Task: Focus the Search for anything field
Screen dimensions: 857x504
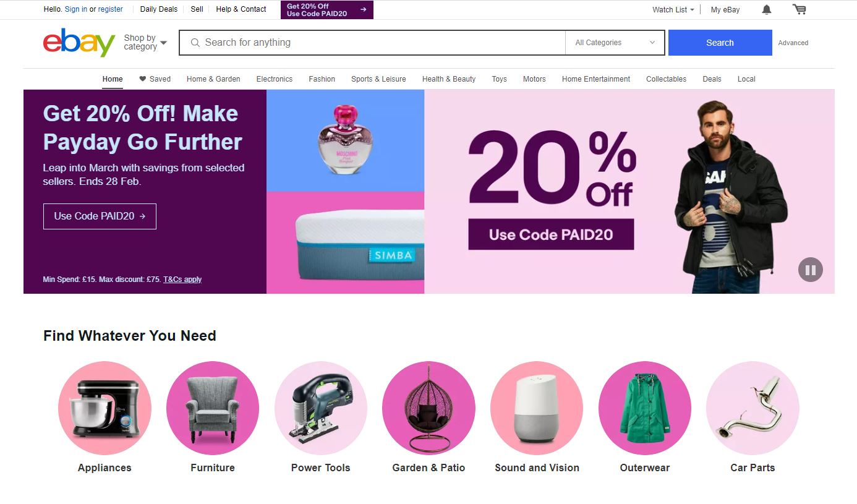Action: (x=372, y=43)
